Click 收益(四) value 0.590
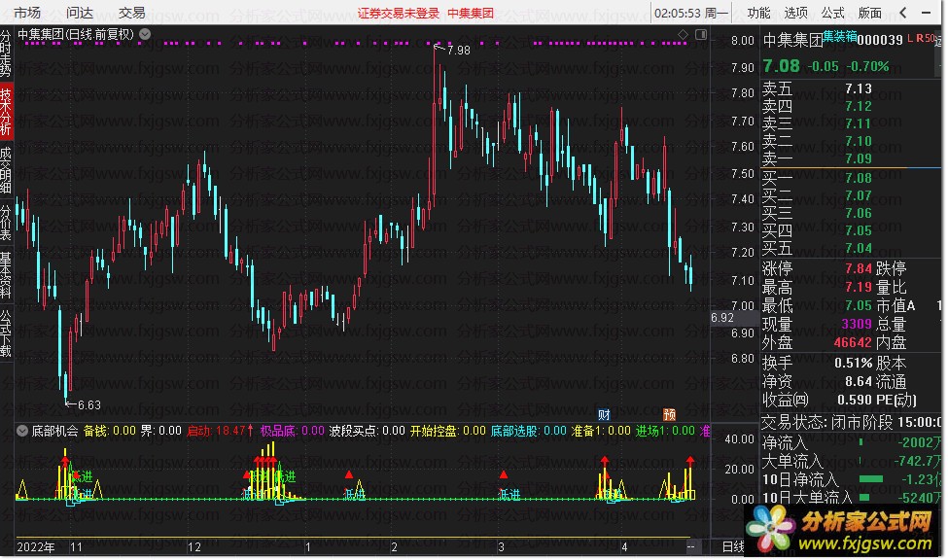This screenshot has height=560, width=948. click(x=855, y=401)
